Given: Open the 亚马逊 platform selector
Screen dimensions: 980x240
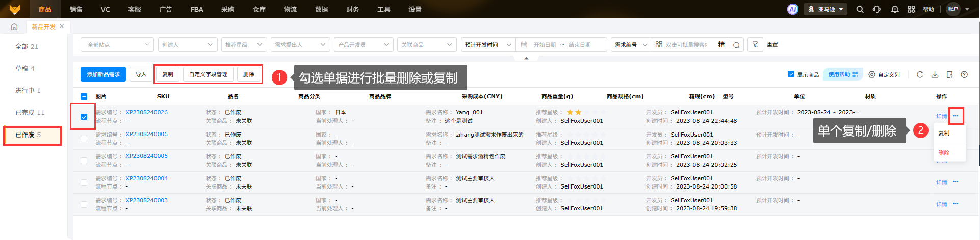Looking at the screenshot, I should (x=825, y=9).
